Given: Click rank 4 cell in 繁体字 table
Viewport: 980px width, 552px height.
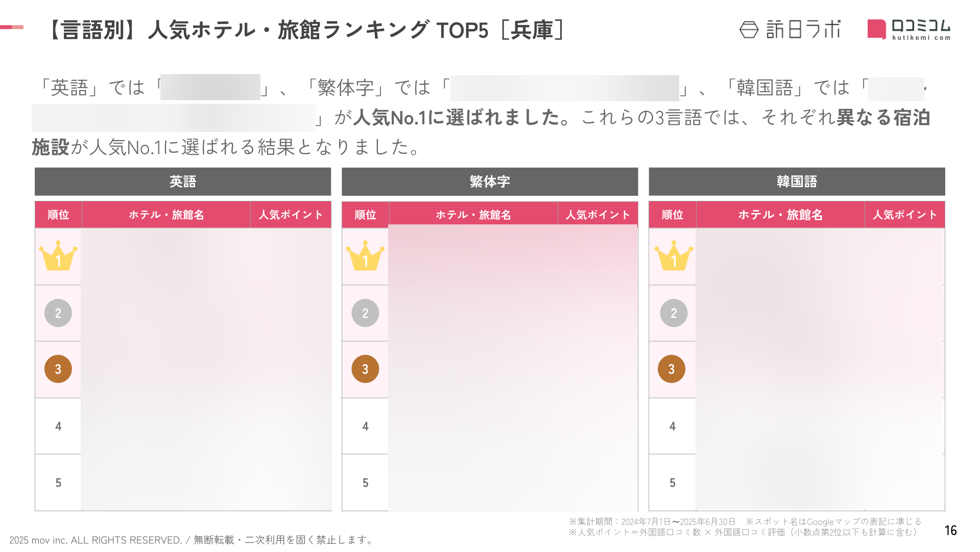Looking at the screenshot, I should 365,426.
